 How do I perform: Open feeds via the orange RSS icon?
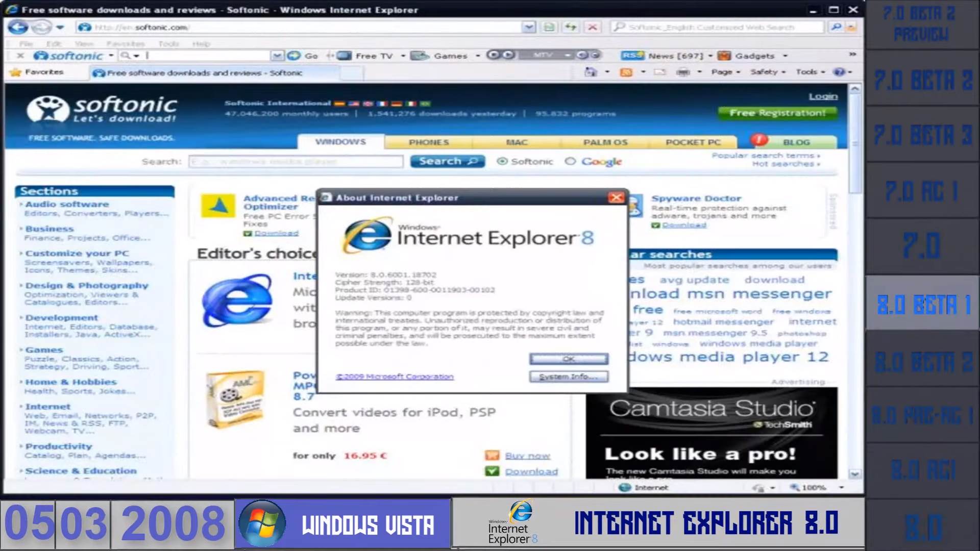pos(625,72)
